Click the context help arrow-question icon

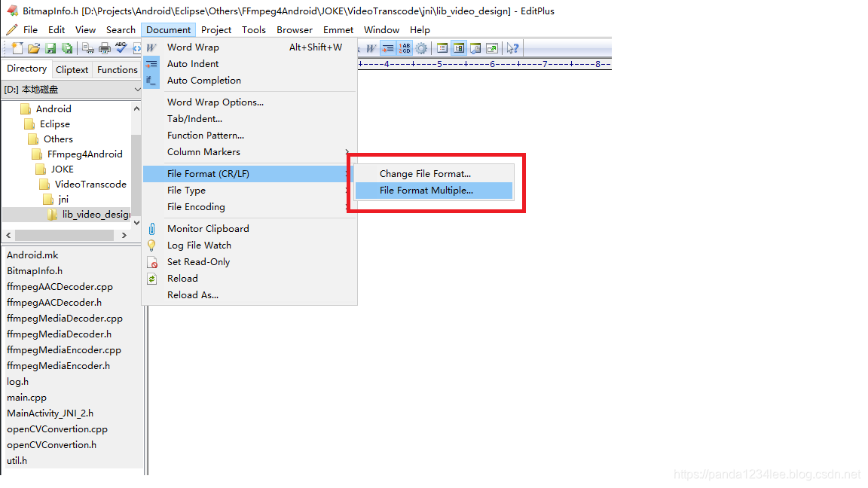coord(512,48)
